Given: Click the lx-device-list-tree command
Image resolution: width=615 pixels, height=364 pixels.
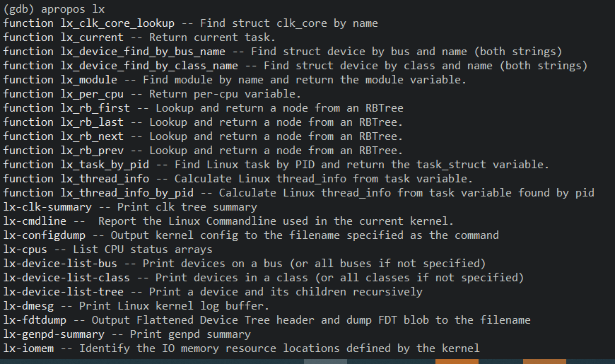Looking at the screenshot, I should pyautogui.click(x=64, y=292).
